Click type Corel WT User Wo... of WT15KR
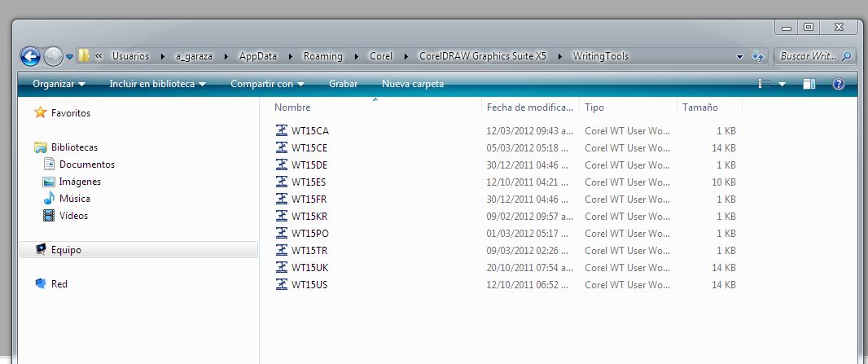Viewport: 868px width, 364px height. coord(627,217)
